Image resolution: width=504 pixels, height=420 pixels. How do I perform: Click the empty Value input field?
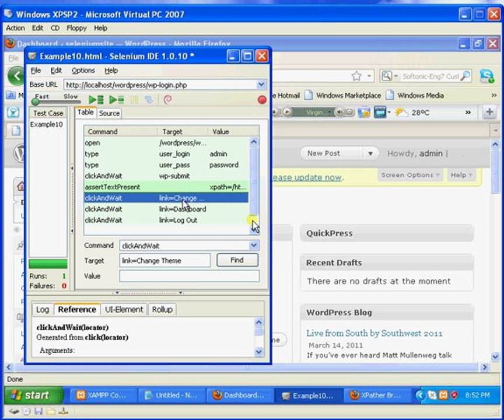[x=190, y=276]
